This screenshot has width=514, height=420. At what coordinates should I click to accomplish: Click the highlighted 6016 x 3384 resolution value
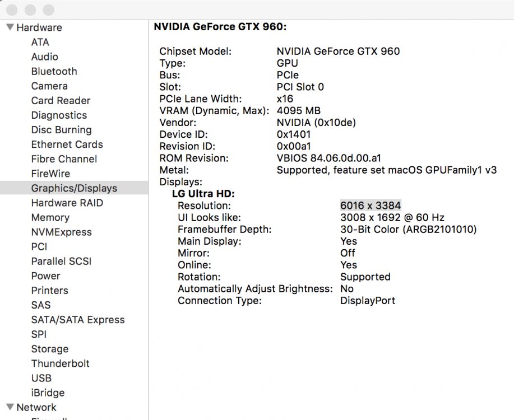371,206
